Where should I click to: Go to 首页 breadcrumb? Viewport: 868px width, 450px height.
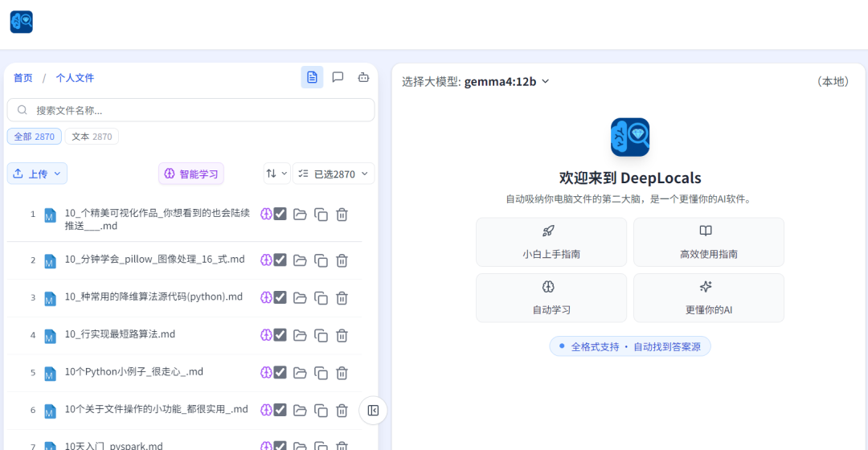tap(23, 77)
